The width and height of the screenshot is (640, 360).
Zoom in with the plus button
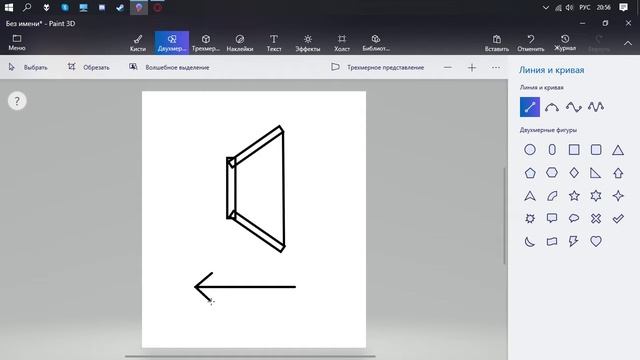tap(472, 67)
